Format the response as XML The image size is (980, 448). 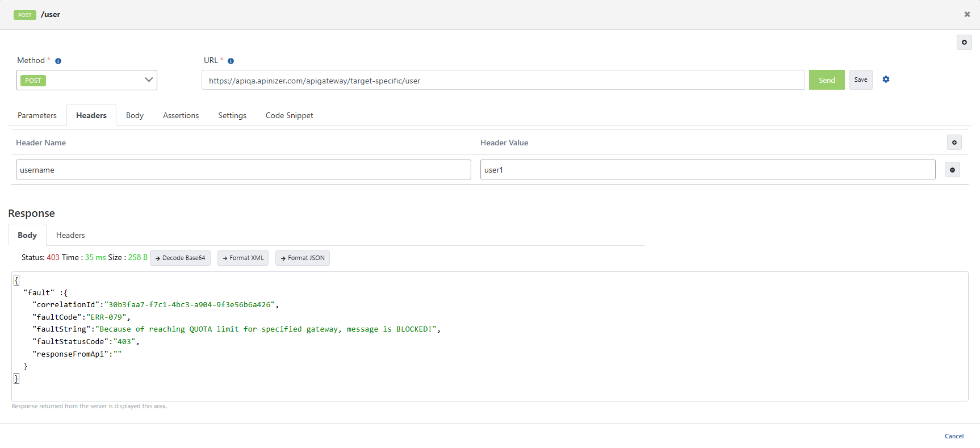243,258
